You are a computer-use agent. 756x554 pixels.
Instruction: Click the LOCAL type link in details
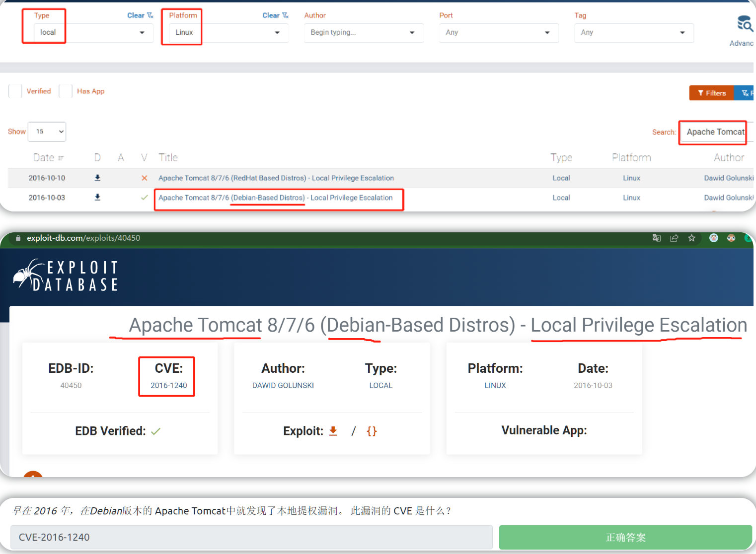coord(381,385)
